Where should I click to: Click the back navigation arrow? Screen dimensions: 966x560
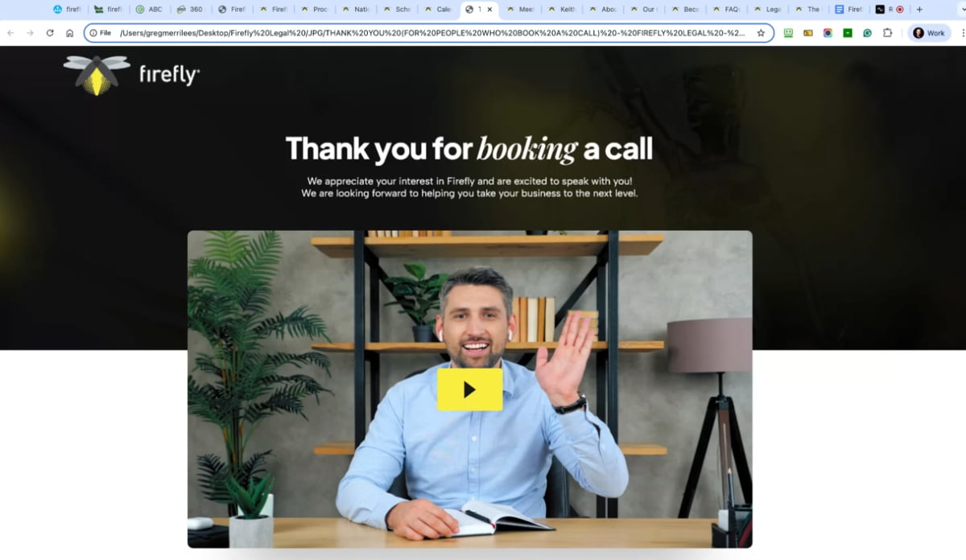(10, 33)
